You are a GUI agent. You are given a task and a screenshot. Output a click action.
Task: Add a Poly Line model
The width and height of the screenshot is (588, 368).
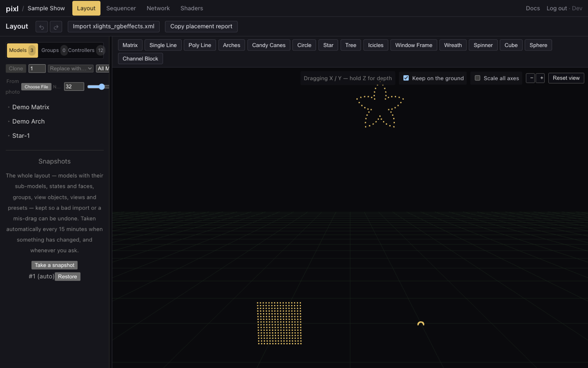pos(200,45)
